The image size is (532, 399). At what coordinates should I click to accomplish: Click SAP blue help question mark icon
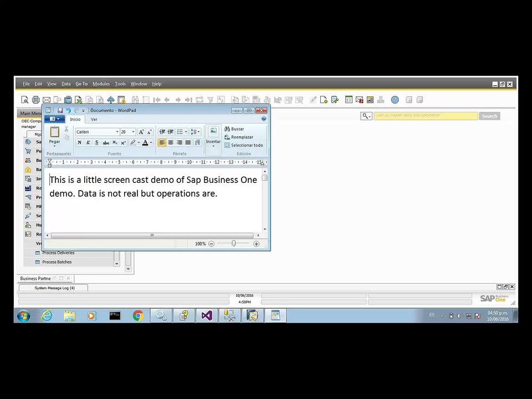(395, 100)
